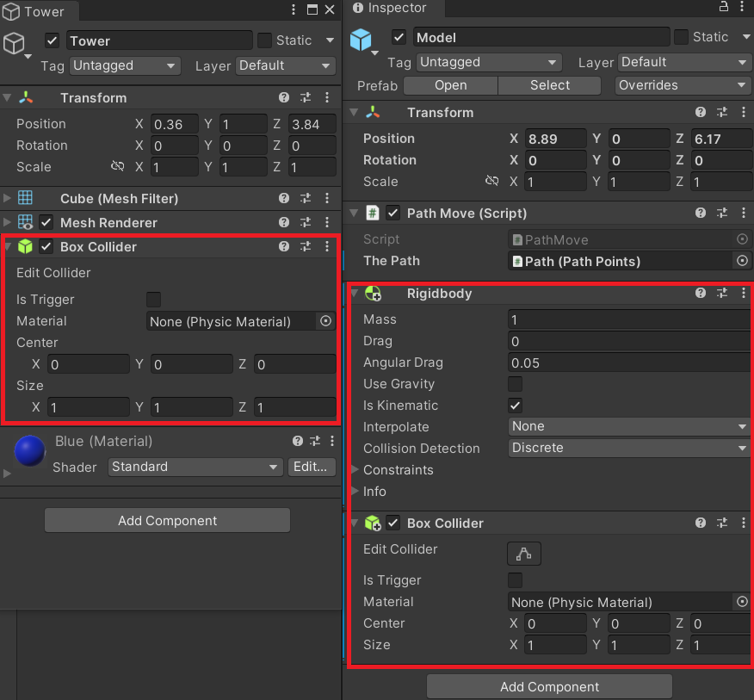Open more options for Path Move script
Screen dimensions: 754x700
[x=744, y=213]
